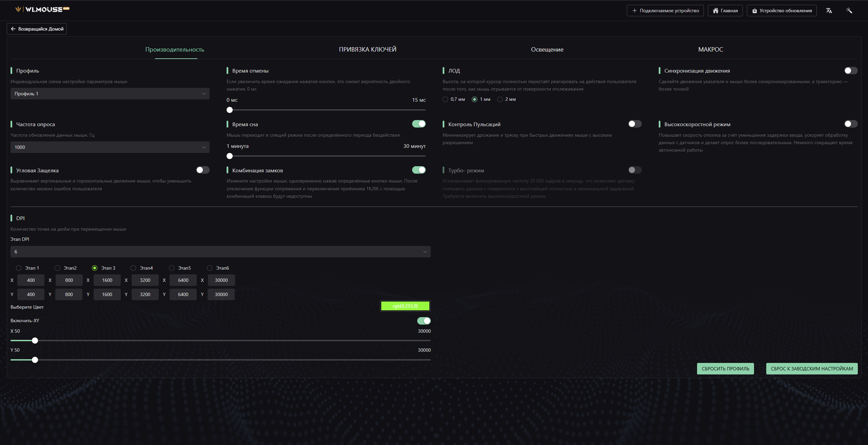Click the house icon for Главная
Image resolution: width=868 pixels, height=445 pixels.
[715, 11]
